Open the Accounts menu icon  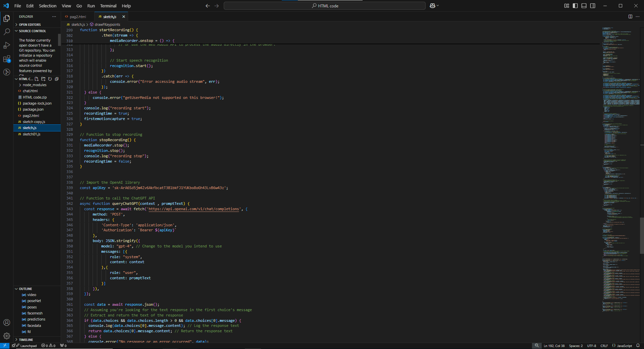coord(6,323)
